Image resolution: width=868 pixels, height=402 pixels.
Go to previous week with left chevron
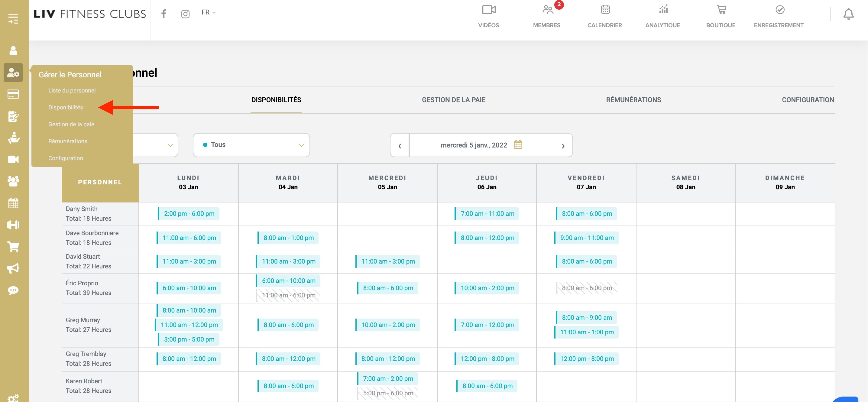(400, 146)
